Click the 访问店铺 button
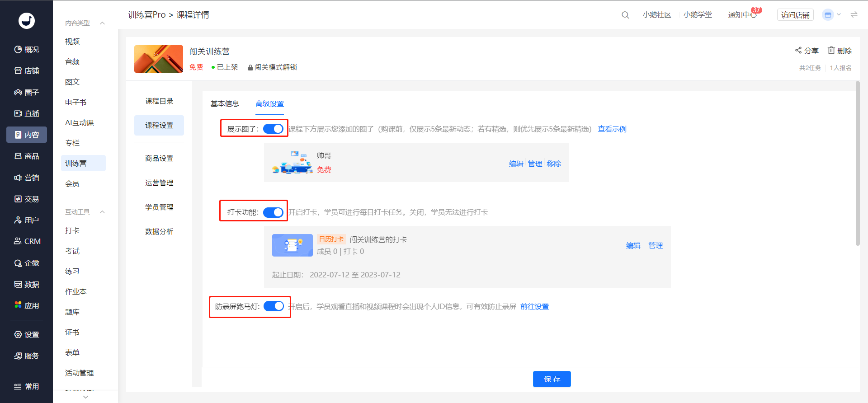868x403 pixels. click(795, 15)
